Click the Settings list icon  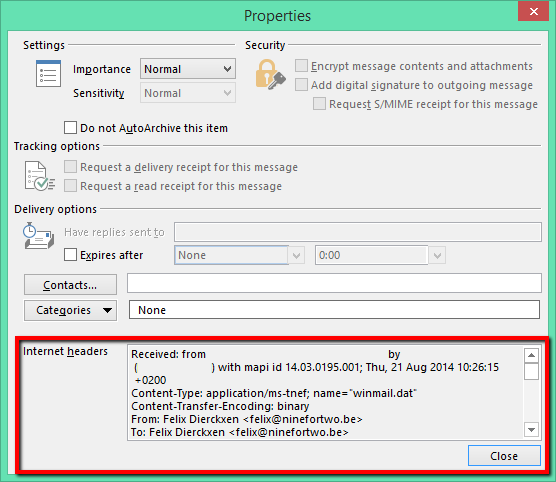coord(48,73)
